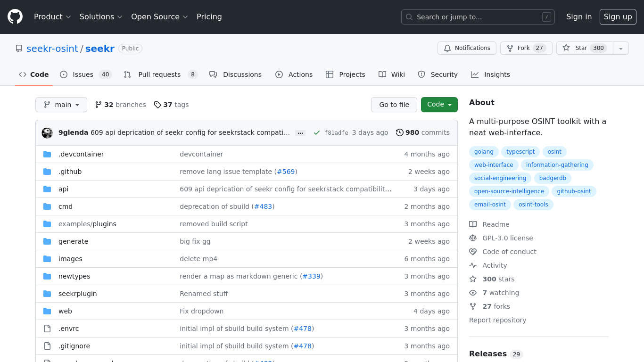Click the api folder icon
This screenshot has width=644, height=362.
click(47, 189)
